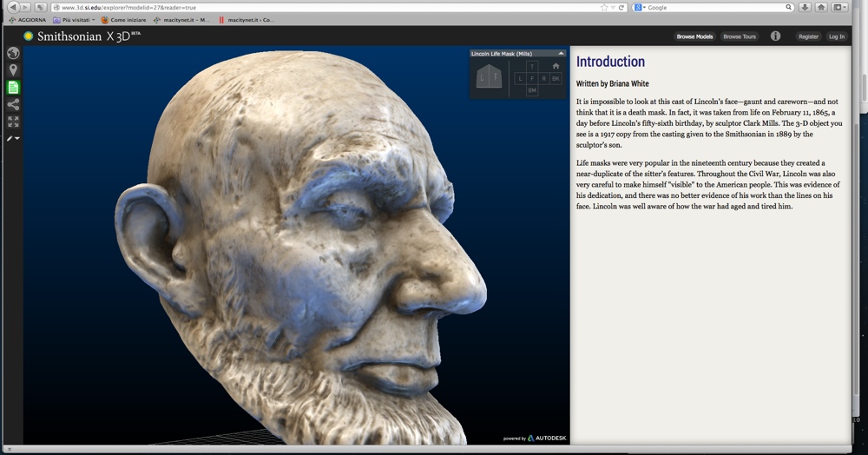Click the 'Lincoln Life Mask (Mills)' panel title
The height and width of the screenshot is (455, 868).
[502, 54]
